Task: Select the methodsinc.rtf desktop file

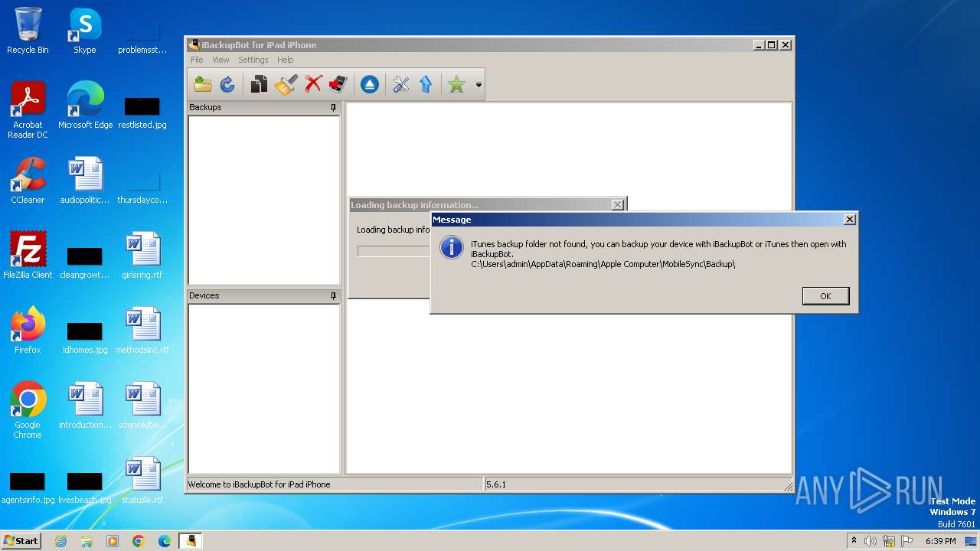Action: pos(142,331)
